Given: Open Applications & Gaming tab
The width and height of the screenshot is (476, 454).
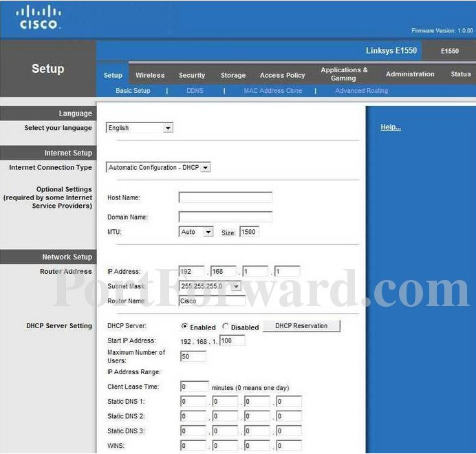Looking at the screenshot, I should coord(344,74).
